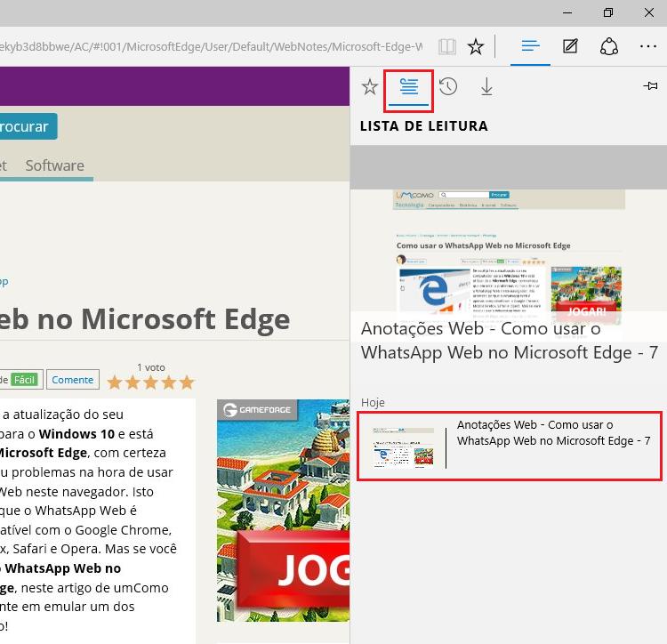This screenshot has height=644, width=667.
Task: Open the reading view book icon
Action: [x=446, y=46]
